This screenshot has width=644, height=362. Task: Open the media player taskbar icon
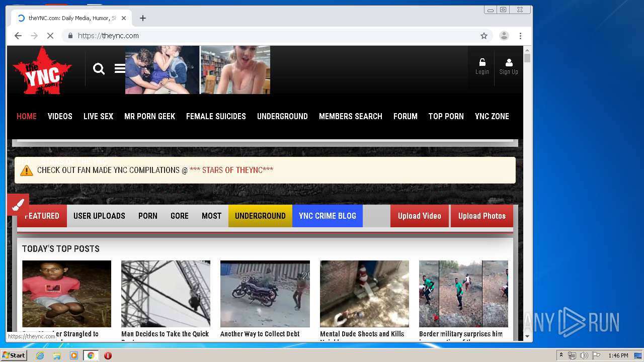[74, 355]
